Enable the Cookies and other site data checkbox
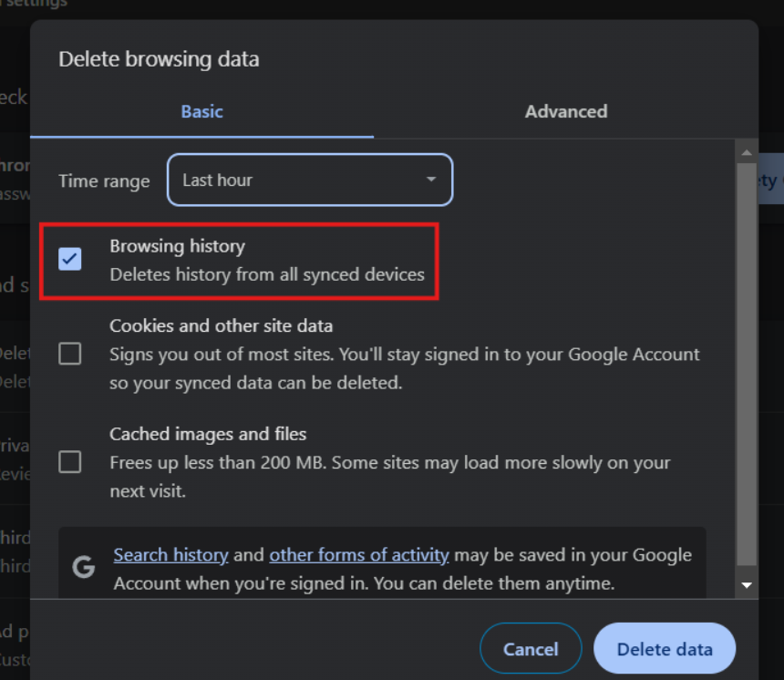The height and width of the screenshot is (680, 784). point(70,354)
